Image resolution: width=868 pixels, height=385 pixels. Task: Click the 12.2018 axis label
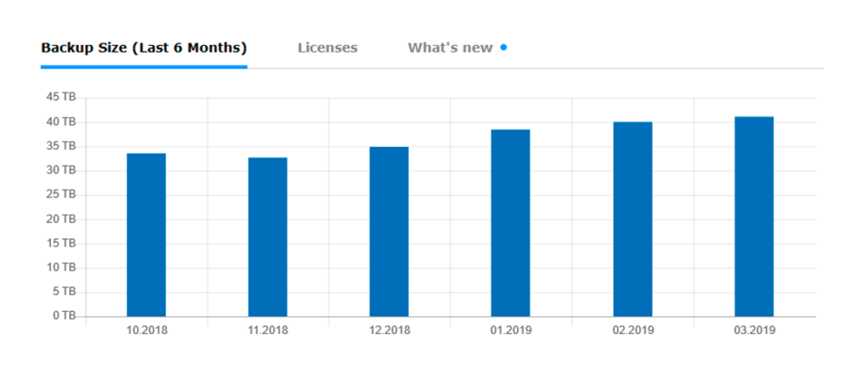pyautogui.click(x=390, y=331)
